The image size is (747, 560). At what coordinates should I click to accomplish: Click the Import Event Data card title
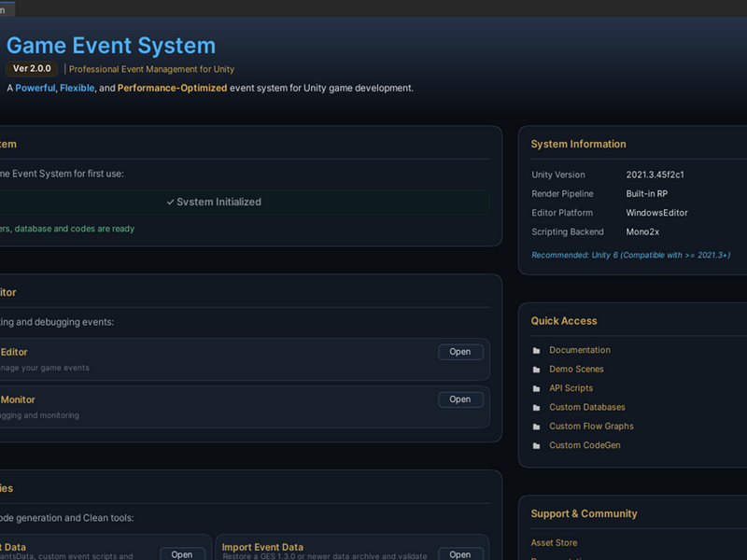[x=262, y=547]
